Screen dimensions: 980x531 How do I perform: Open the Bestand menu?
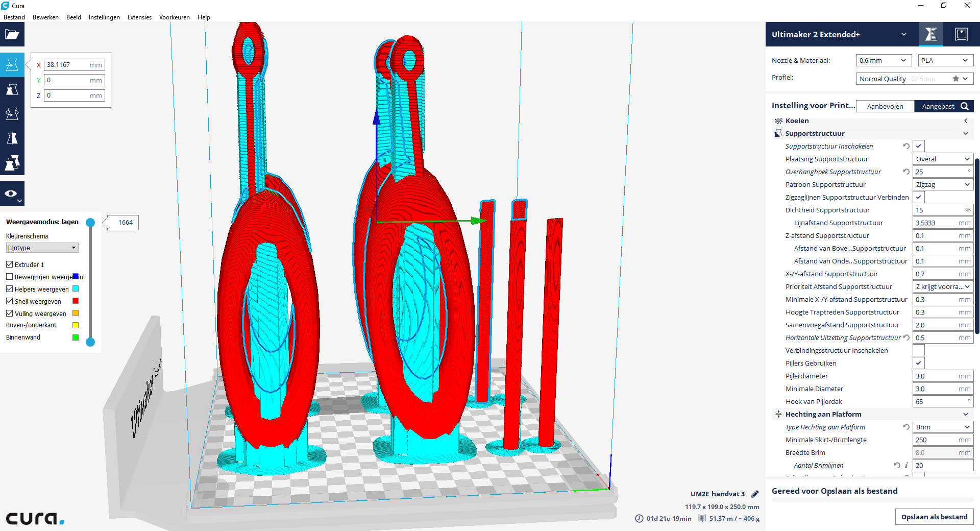click(x=14, y=17)
